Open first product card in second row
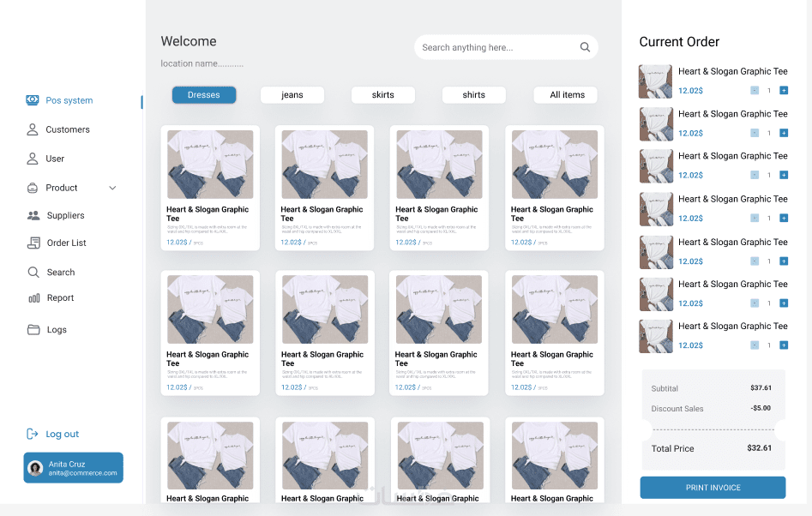 pos(210,333)
